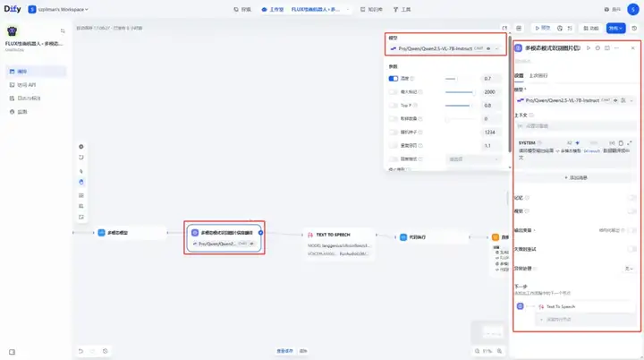Click the plugins item beside the avatar
The width and height of the screenshot is (644, 360).
click(613, 9)
